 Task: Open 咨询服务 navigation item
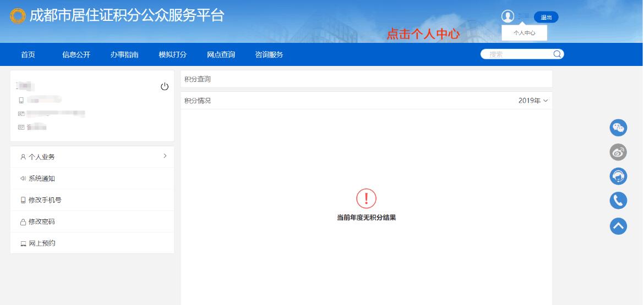point(269,54)
